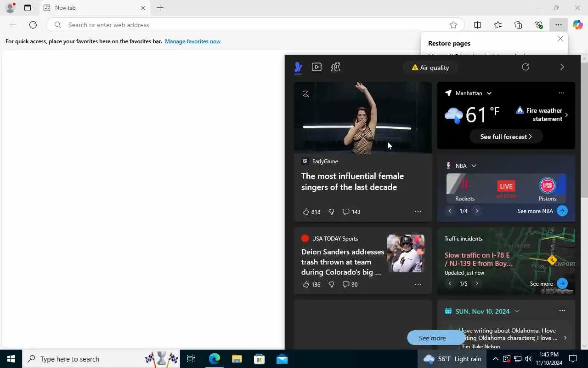Close the Restore pages popup
The width and height of the screenshot is (588, 368).
coord(560,39)
